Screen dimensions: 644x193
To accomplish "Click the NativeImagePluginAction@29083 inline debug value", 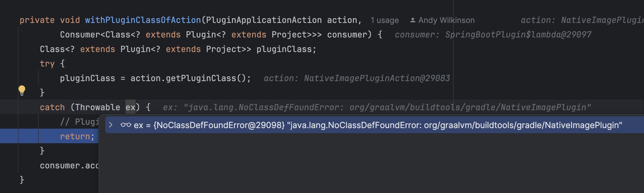I will pyautogui.click(x=377, y=78).
